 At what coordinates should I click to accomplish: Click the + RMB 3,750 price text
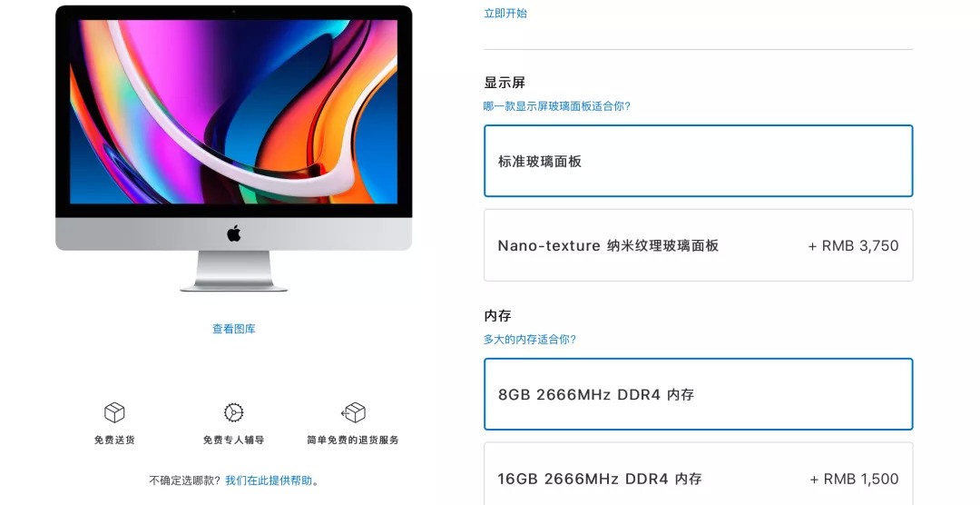click(x=853, y=246)
